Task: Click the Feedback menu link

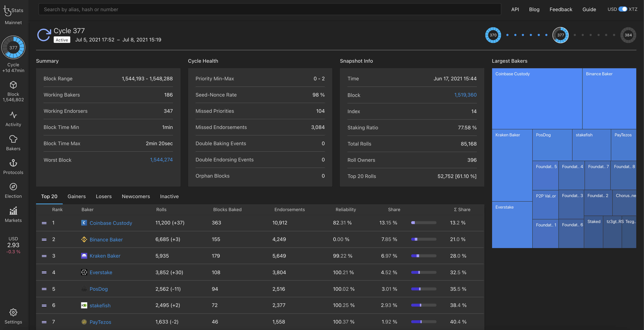Action: click(561, 10)
